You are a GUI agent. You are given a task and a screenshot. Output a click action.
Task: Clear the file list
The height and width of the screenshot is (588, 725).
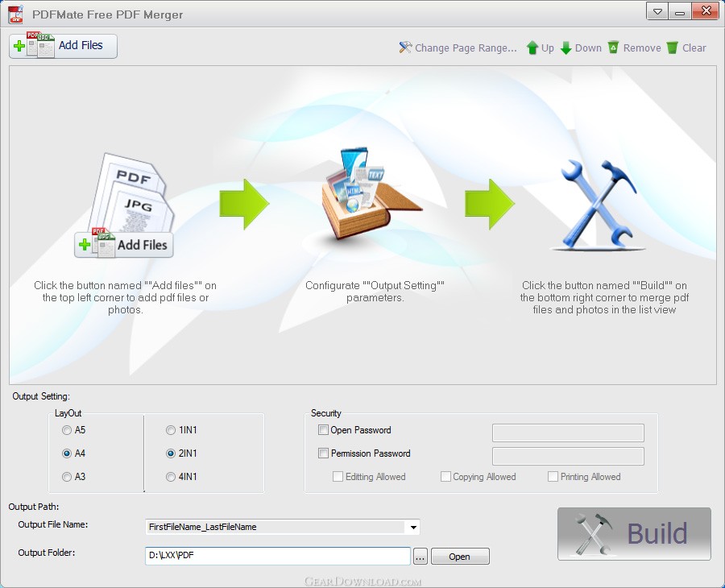686,48
